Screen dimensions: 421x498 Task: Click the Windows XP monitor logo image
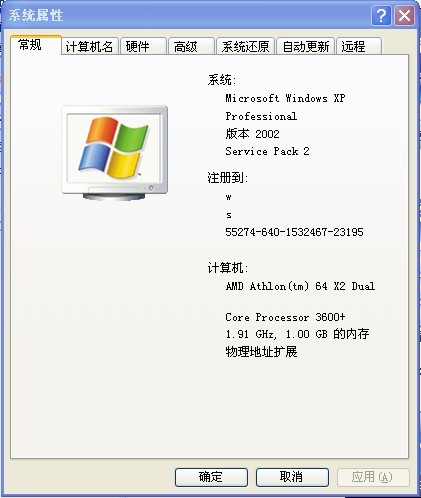pyautogui.click(x=115, y=153)
